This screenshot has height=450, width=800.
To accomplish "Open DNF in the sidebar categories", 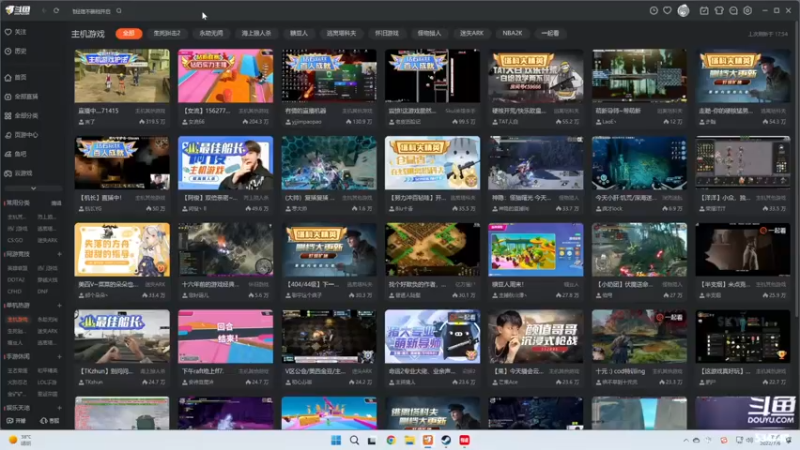I will point(42,292).
